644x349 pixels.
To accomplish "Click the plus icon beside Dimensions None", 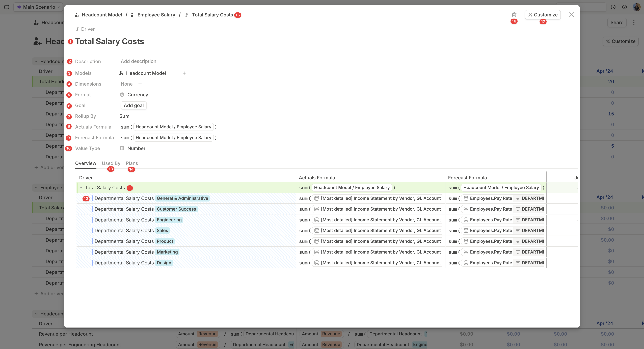I will click(x=140, y=84).
